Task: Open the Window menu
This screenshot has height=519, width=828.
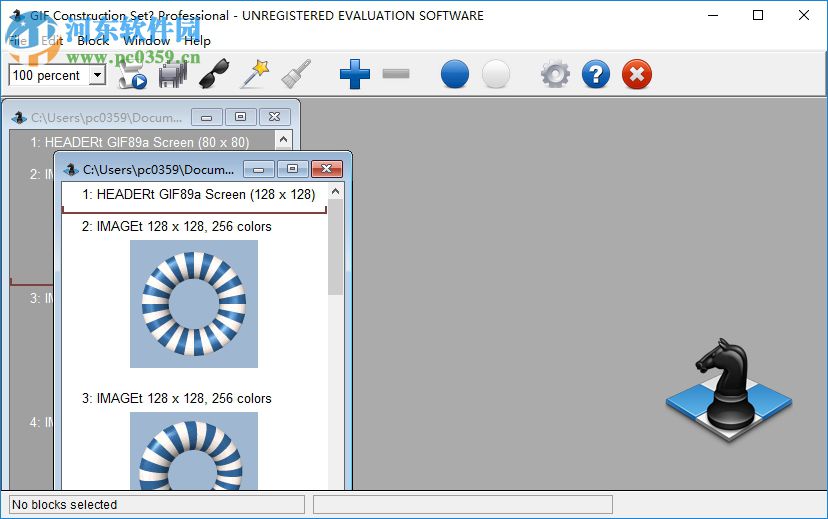Action: tap(146, 41)
